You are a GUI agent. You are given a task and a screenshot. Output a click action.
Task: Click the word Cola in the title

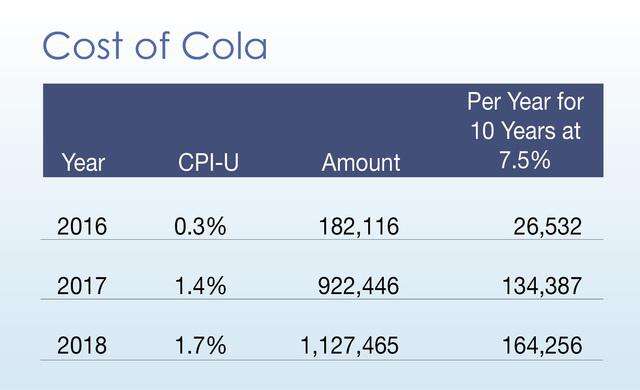coord(224,45)
